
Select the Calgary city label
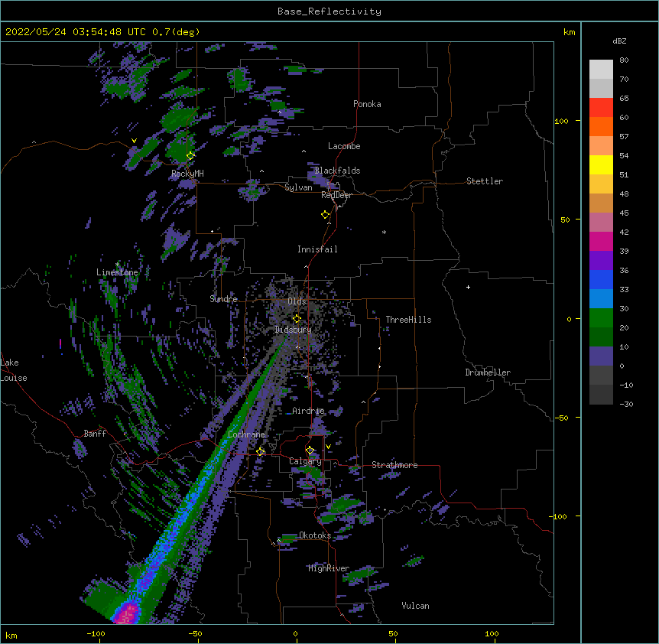(x=305, y=461)
